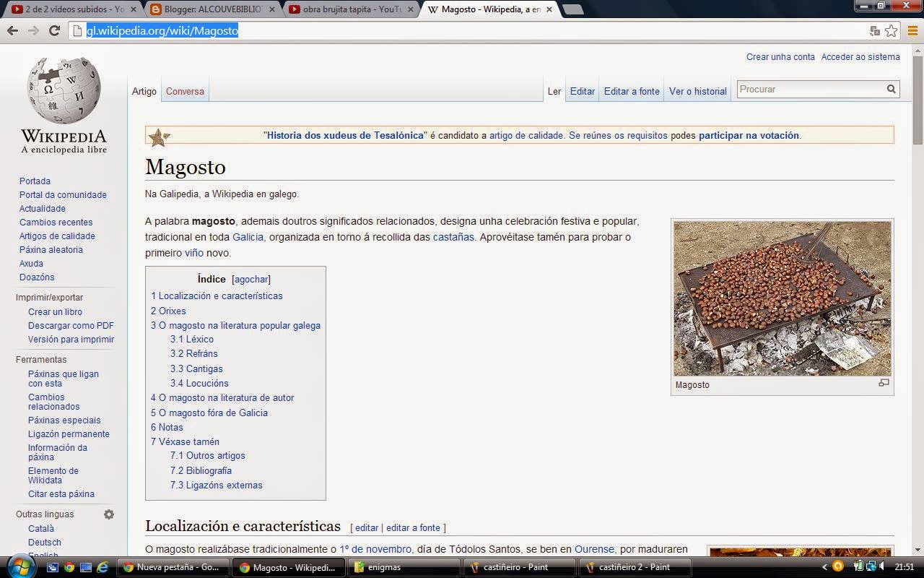924x578 pixels.
Task: Close the Magosto - Wikipedia tab
Action: pos(550,9)
